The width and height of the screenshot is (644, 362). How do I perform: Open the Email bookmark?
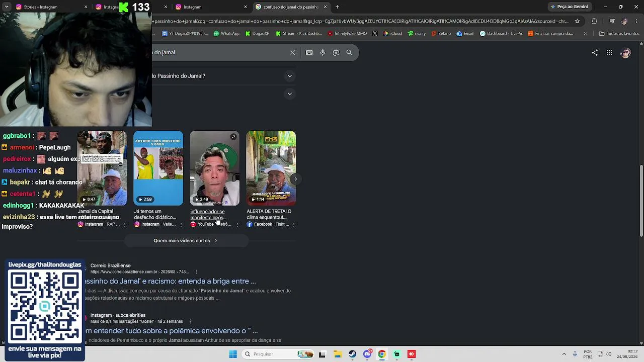tap(465, 34)
